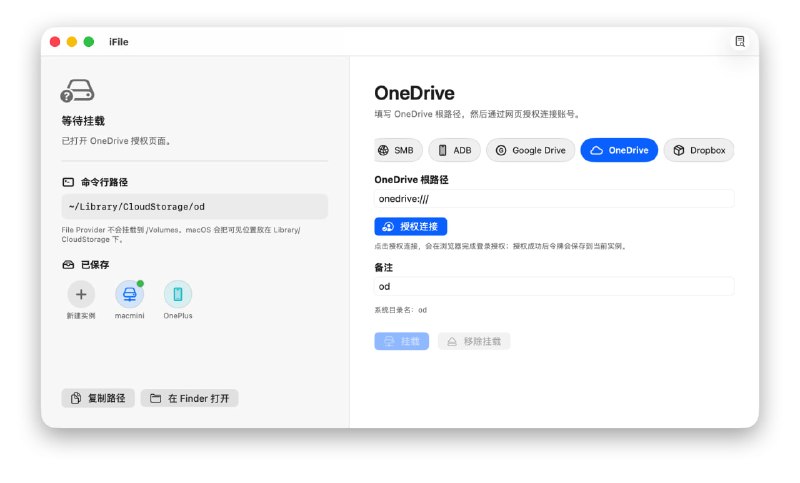
Task: Select the saved OnePlus instance
Action: 178,294
